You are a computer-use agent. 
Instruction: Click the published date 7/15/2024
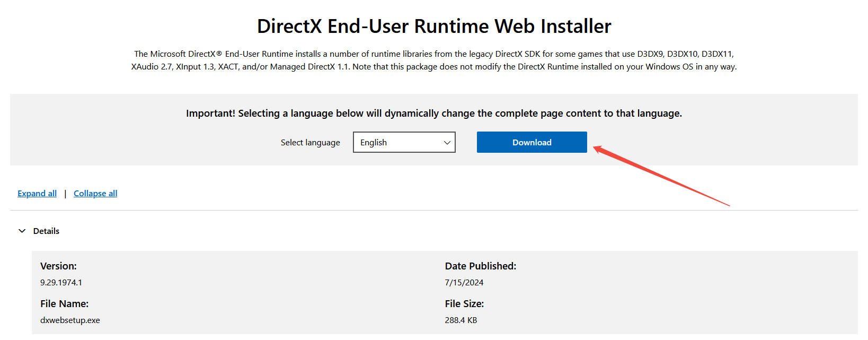[464, 283]
